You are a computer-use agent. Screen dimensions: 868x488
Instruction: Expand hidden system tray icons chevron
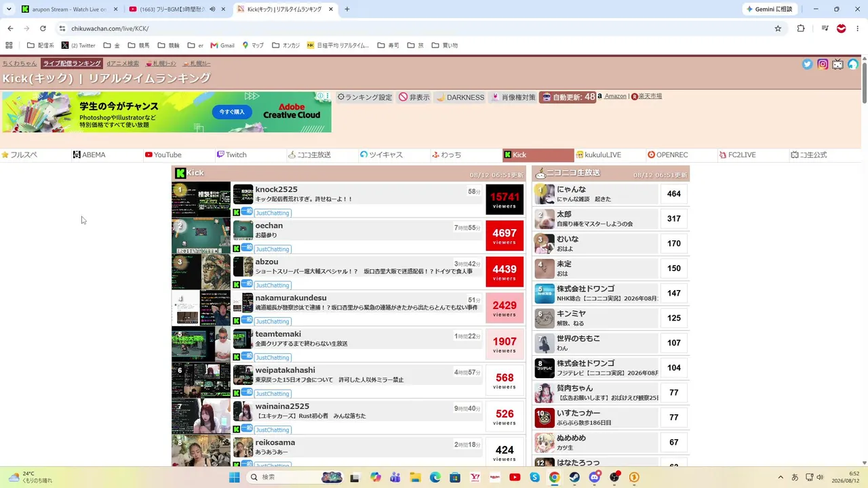(781, 477)
